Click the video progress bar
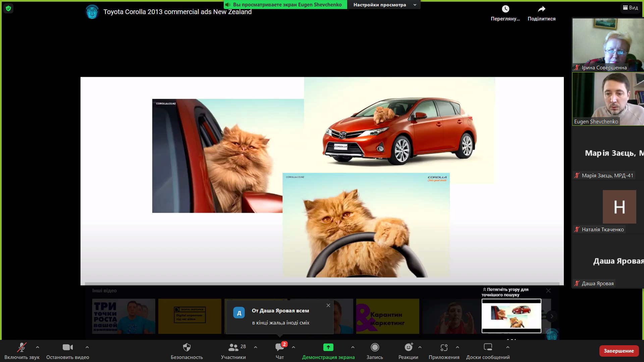 (322, 284)
